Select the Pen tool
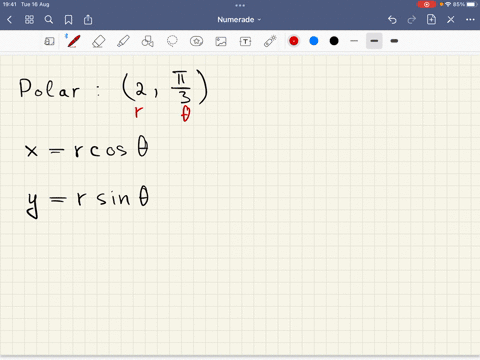 73,41
